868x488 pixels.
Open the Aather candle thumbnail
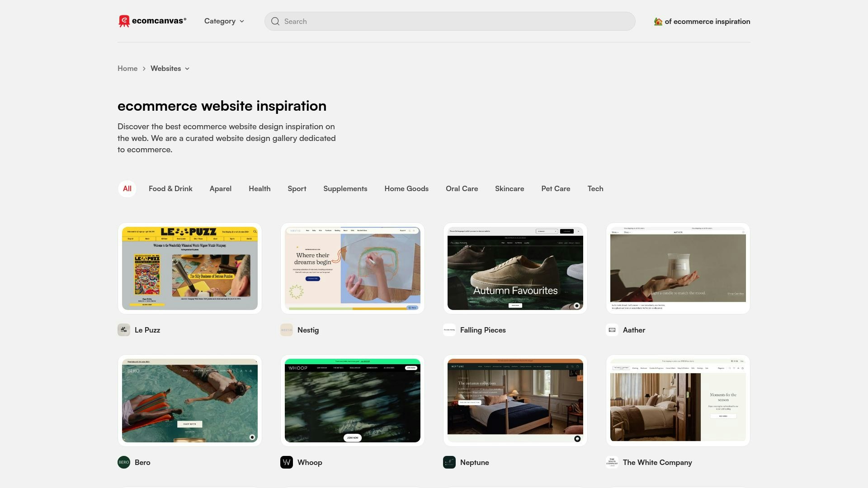pyautogui.click(x=678, y=268)
